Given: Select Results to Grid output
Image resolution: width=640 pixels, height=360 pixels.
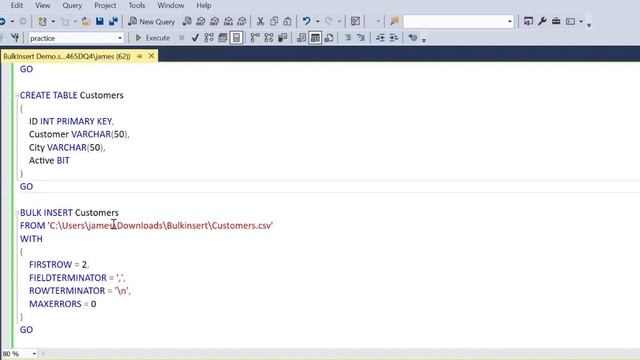Looking at the screenshot, I should click(315, 38).
